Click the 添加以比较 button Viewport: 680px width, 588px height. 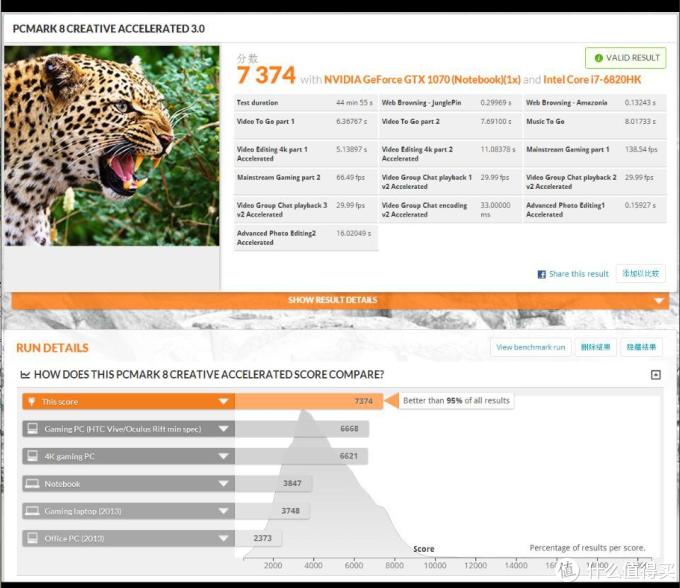click(640, 273)
